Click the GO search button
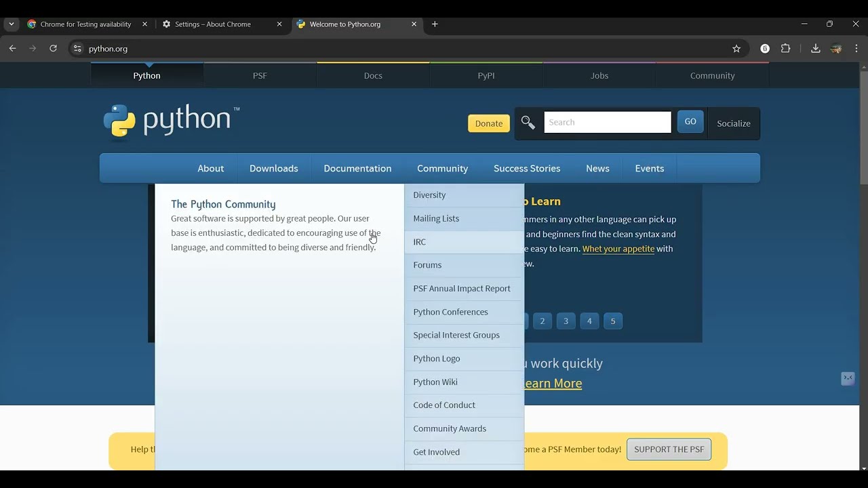868x488 pixels. 690,122
